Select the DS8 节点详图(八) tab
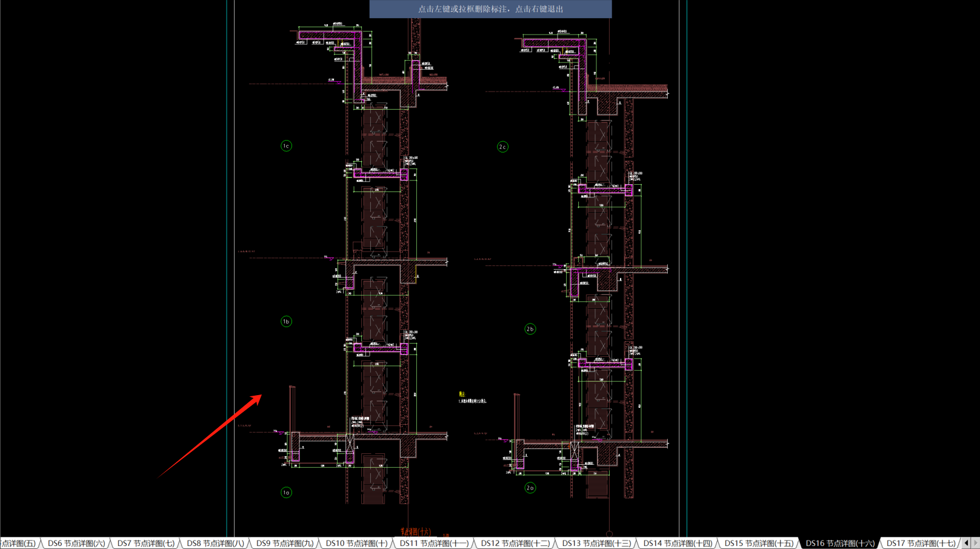The width and height of the screenshot is (980, 549). tap(215, 544)
